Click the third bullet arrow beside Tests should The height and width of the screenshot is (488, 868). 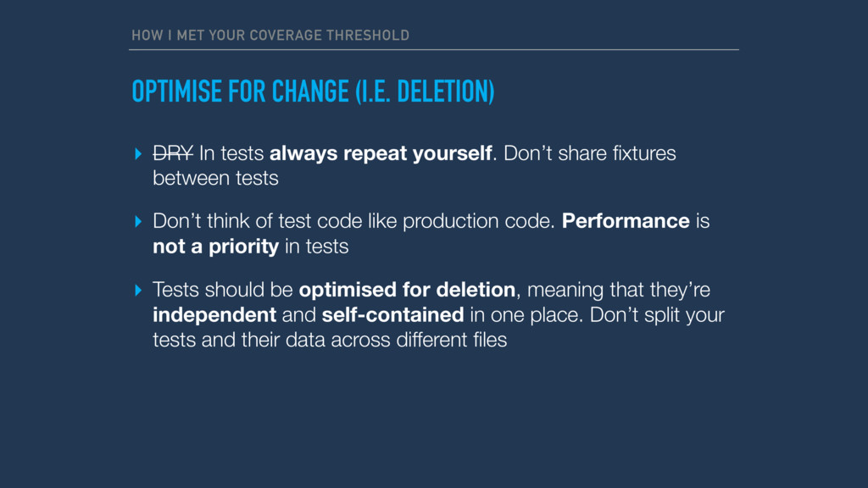point(138,290)
